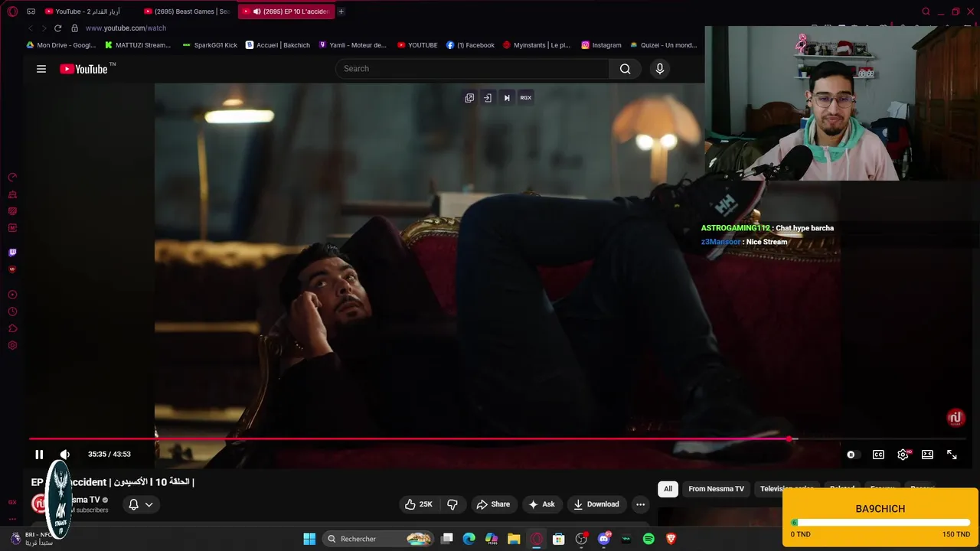Switch to YouTube - 2 tab
Viewport: 980px width, 551px height.
pos(88,11)
